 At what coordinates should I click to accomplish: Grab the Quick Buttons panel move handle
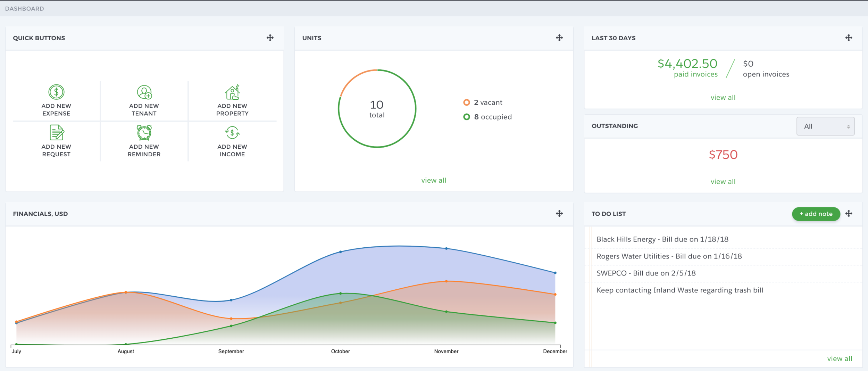[270, 38]
